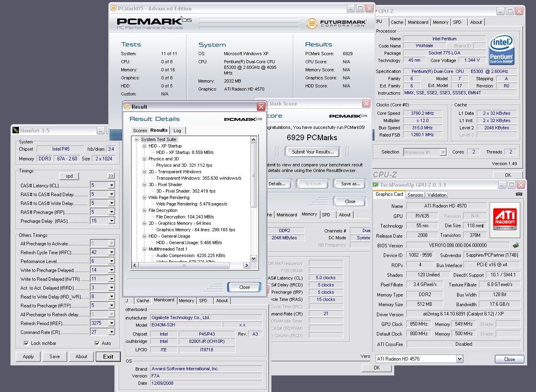Image resolution: width=536 pixels, height=392 pixels.
Task: Click the About button in MemSet
Action: [81, 357]
